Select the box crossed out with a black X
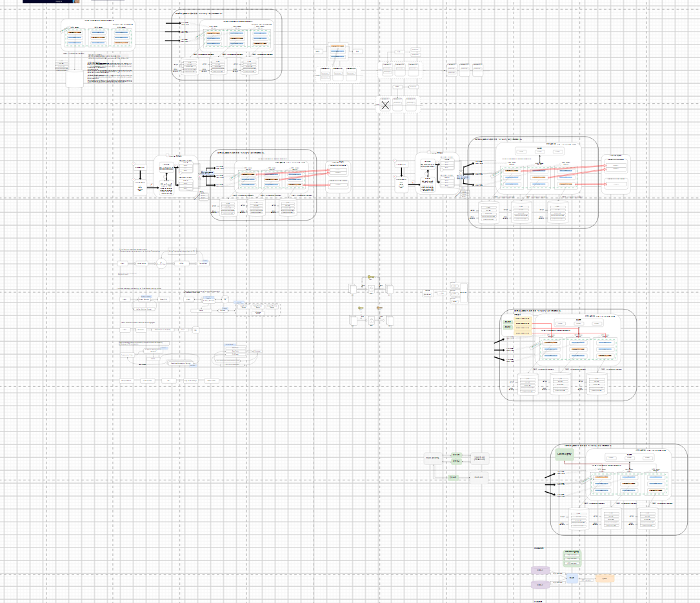The width and height of the screenshot is (700, 603). pyautogui.click(x=385, y=105)
